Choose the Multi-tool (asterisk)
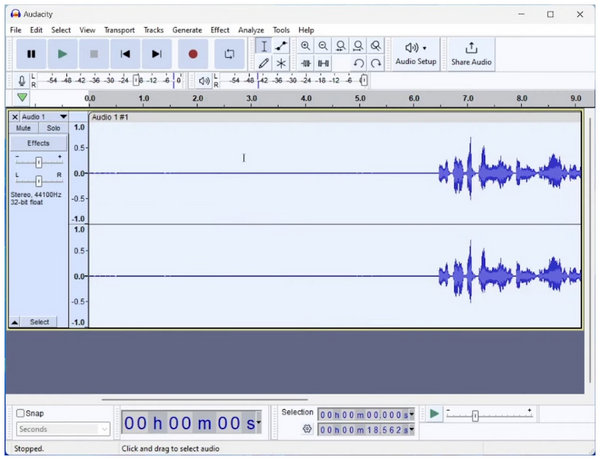Image resolution: width=600 pixels, height=460 pixels. click(x=281, y=63)
